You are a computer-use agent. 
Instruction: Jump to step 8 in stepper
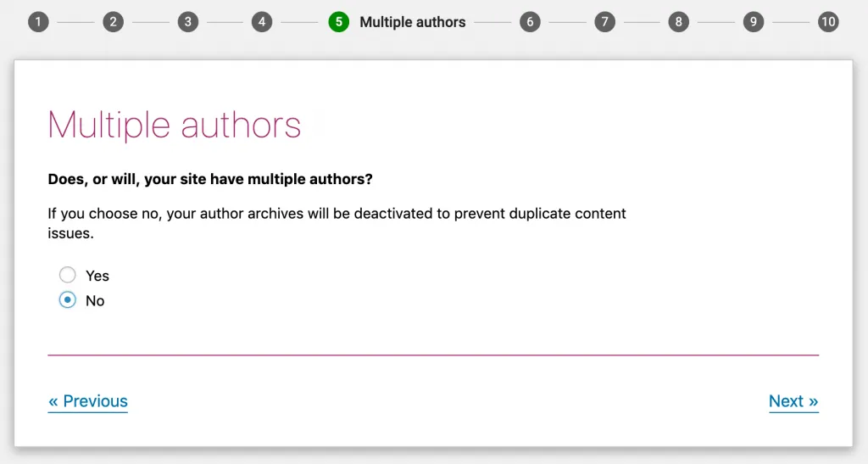pos(678,22)
